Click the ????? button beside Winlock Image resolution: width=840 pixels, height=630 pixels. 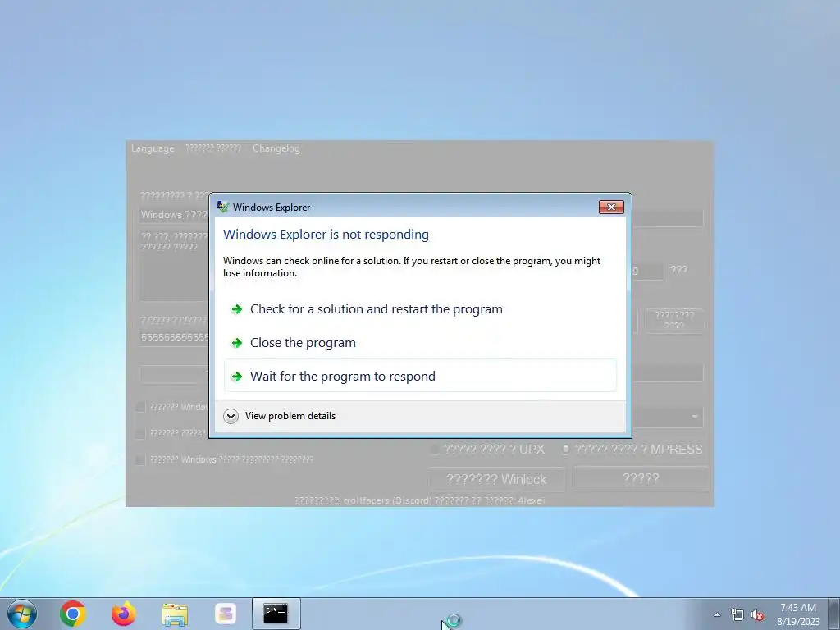(641, 478)
